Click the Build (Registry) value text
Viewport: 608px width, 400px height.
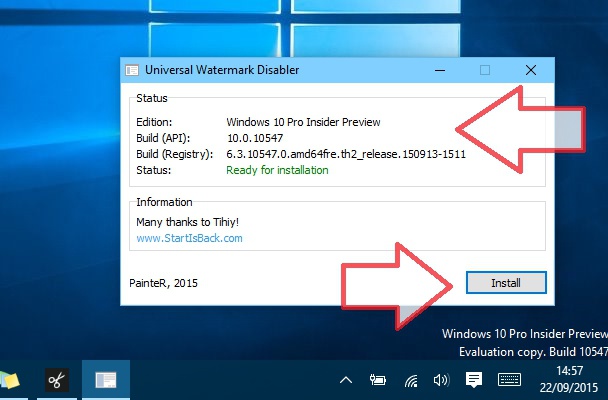(x=346, y=154)
